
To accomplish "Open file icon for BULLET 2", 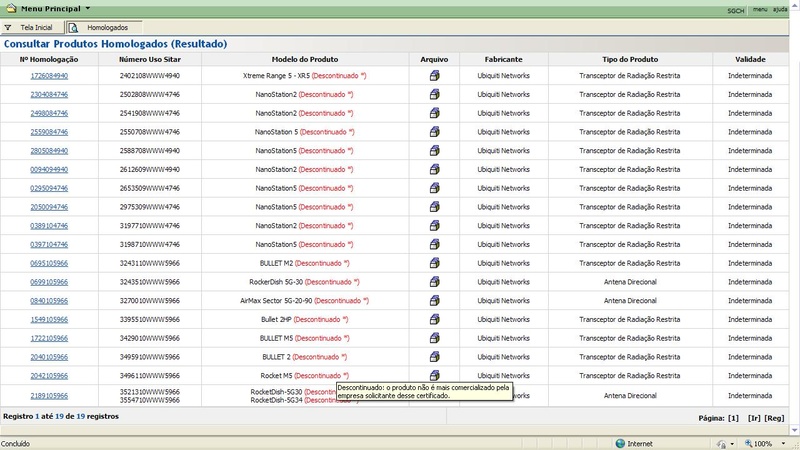I will pos(434,357).
